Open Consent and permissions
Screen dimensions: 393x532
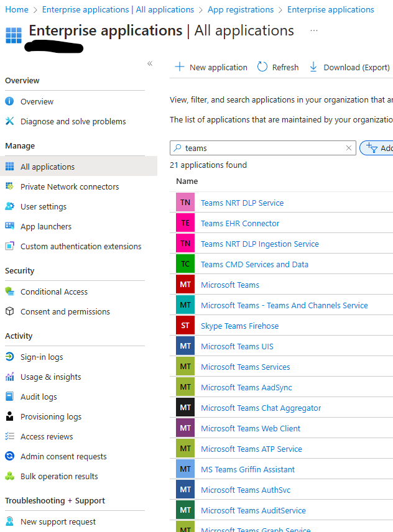[x=65, y=311]
